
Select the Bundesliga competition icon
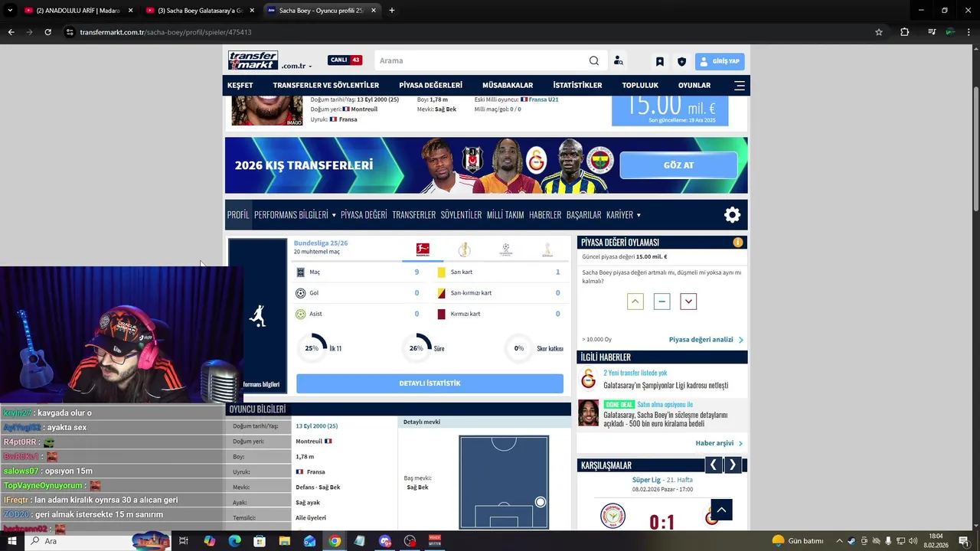click(423, 249)
